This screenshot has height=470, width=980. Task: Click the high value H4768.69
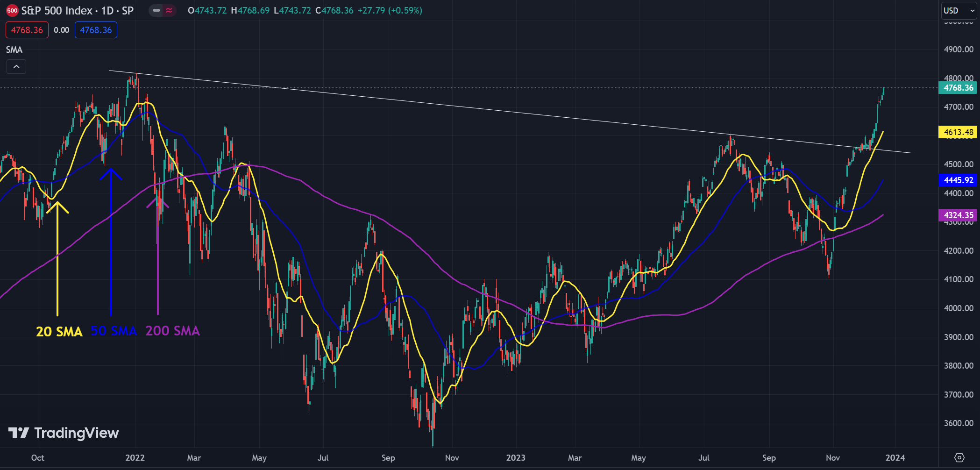(250, 10)
